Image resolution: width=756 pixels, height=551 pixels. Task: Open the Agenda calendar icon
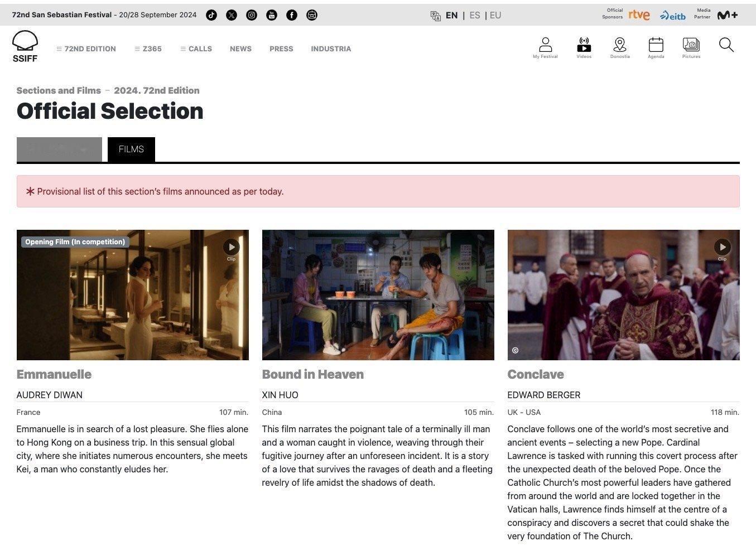point(656,48)
